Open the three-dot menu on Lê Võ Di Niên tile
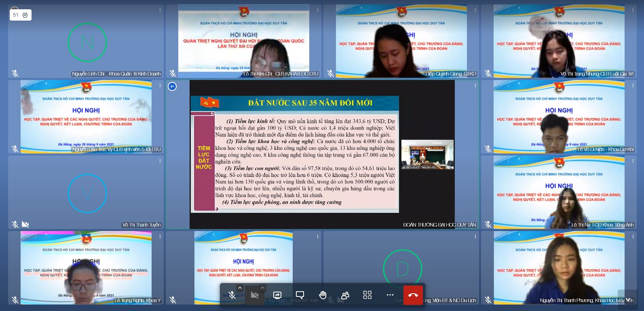The height and width of the screenshot is (311, 644). [x=633, y=85]
